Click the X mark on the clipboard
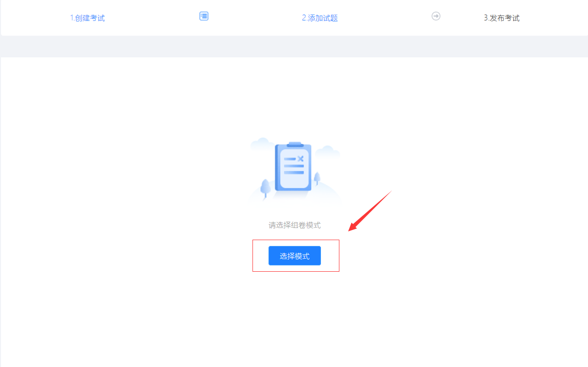Screen dimensions: 588x367 coord(301,158)
